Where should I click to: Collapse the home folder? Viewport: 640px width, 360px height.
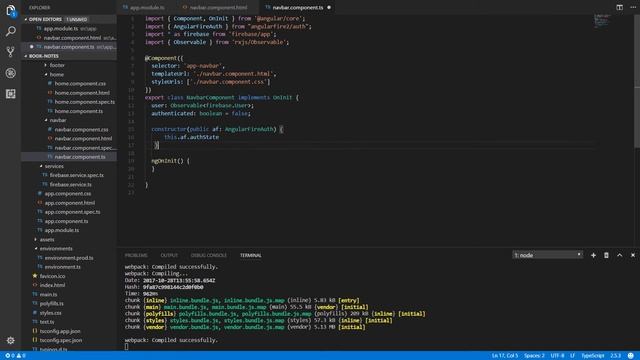(x=57, y=74)
